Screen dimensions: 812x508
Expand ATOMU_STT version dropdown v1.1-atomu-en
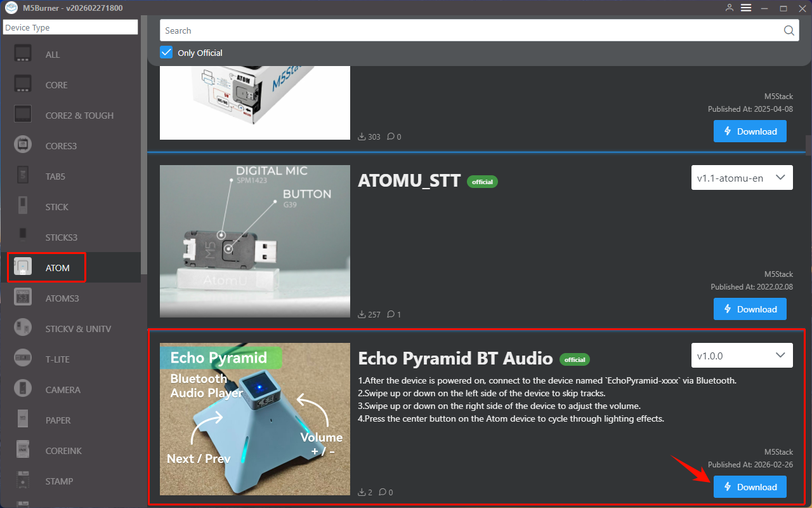pos(742,178)
